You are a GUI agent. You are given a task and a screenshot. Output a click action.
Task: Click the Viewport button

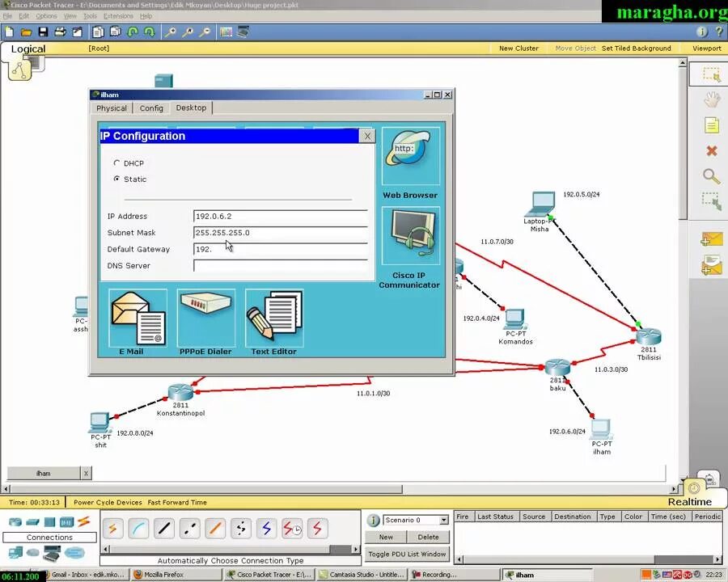click(x=707, y=48)
